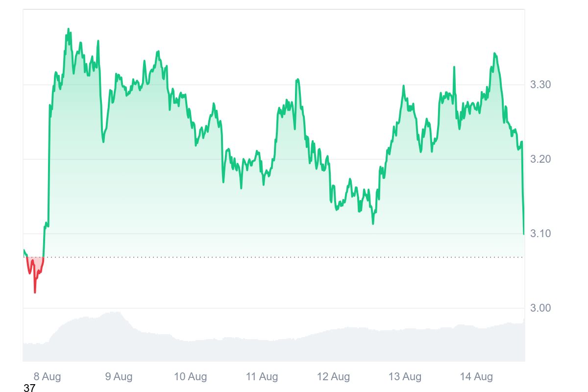Click the number 37 below the chart
The width and height of the screenshot is (588, 392).
29,389
